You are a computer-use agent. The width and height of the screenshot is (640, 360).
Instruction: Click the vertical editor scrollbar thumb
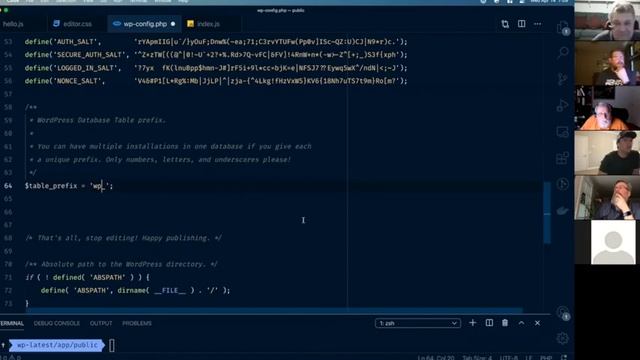[x=547, y=212]
